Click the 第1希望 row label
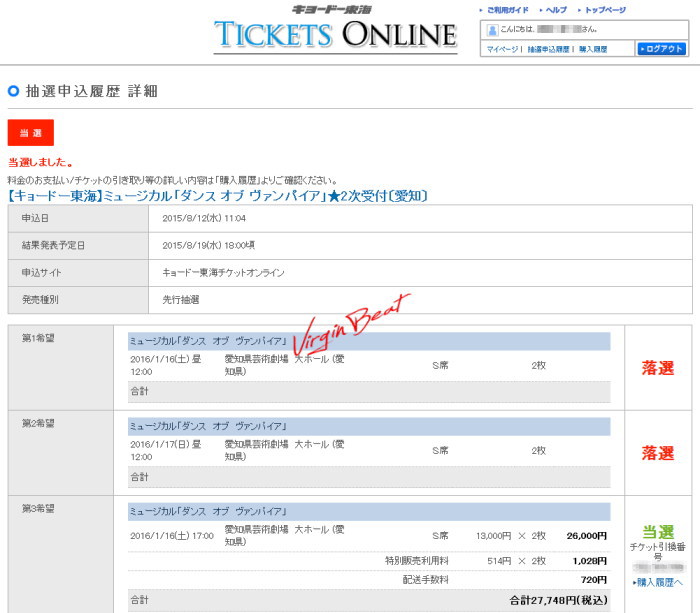This screenshot has width=700, height=613. click(38, 338)
